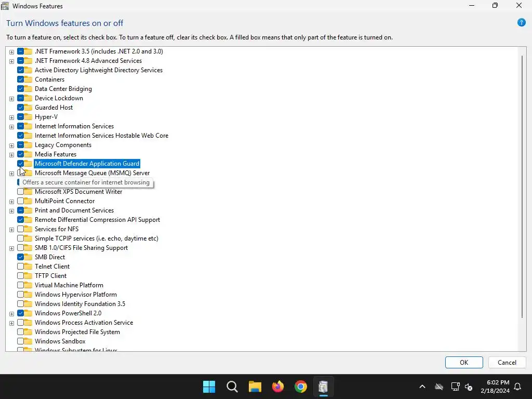Screen dimensions: 532x399
Task: Open taskbar Search
Action: tap(232, 387)
